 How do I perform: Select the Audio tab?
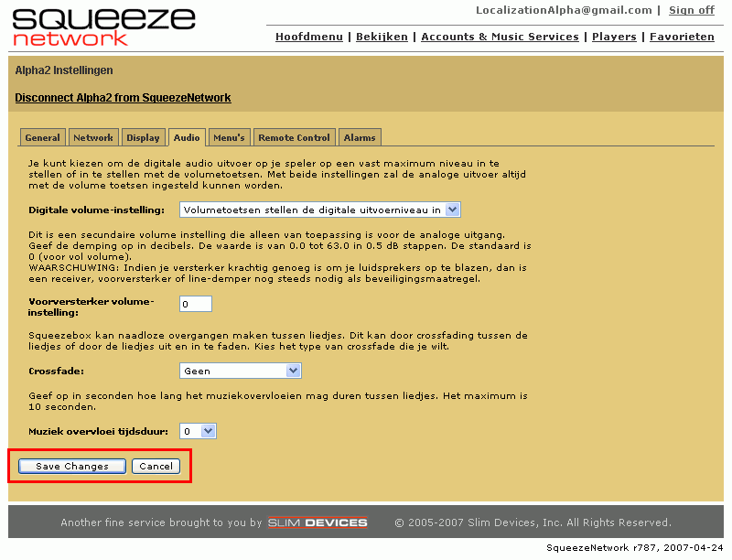(x=187, y=137)
